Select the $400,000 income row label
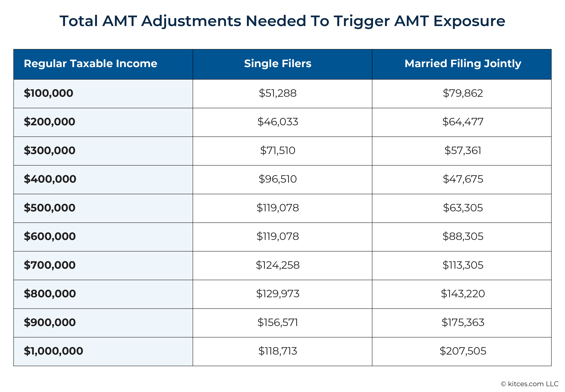 (50, 179)
